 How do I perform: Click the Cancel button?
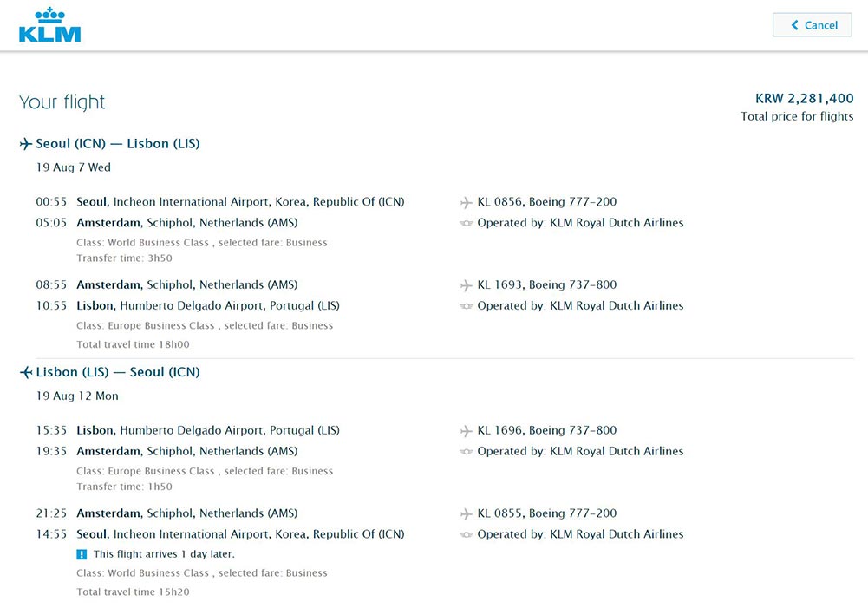point(813,25)
